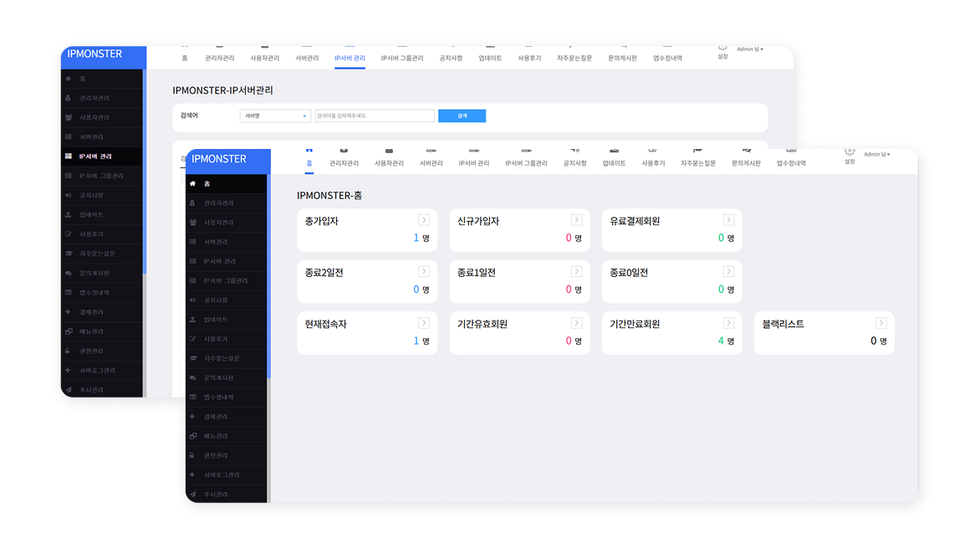Select 홈 in the front window sidebar

227,184
